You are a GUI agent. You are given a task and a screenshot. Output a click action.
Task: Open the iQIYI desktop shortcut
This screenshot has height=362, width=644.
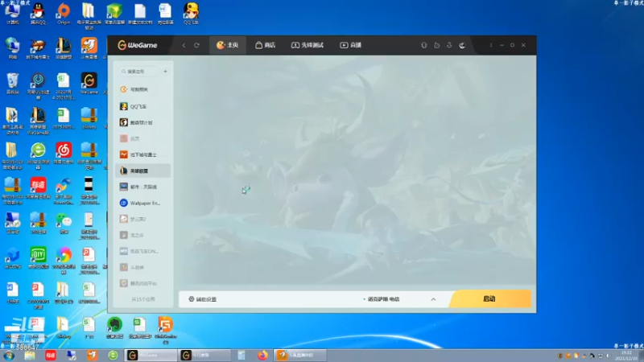38,257
